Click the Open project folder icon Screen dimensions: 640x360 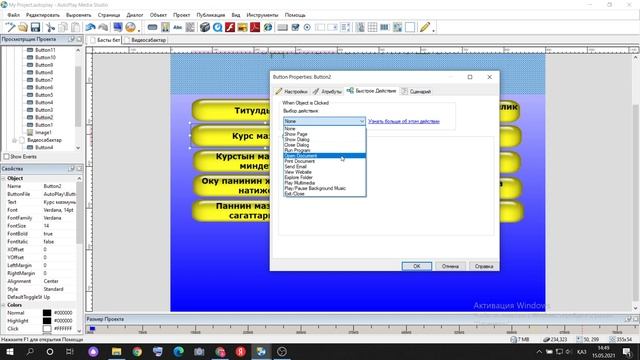tap(23, 27)
